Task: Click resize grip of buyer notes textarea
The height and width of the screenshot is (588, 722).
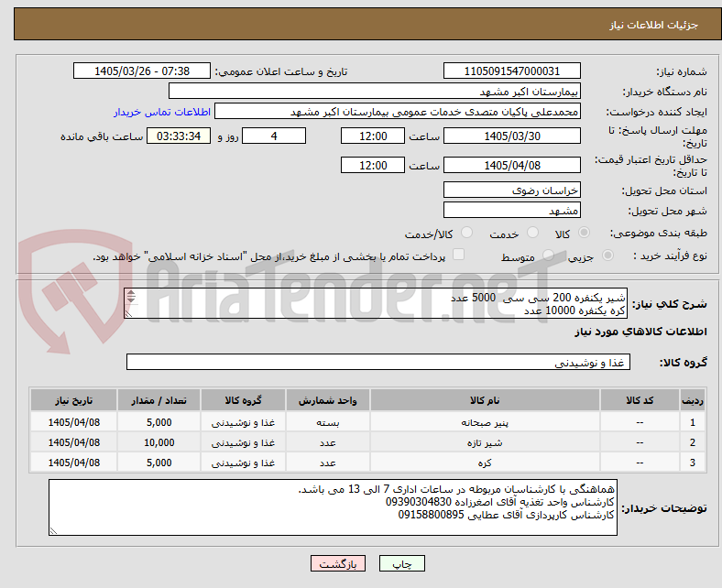Action: click(53, 530)
